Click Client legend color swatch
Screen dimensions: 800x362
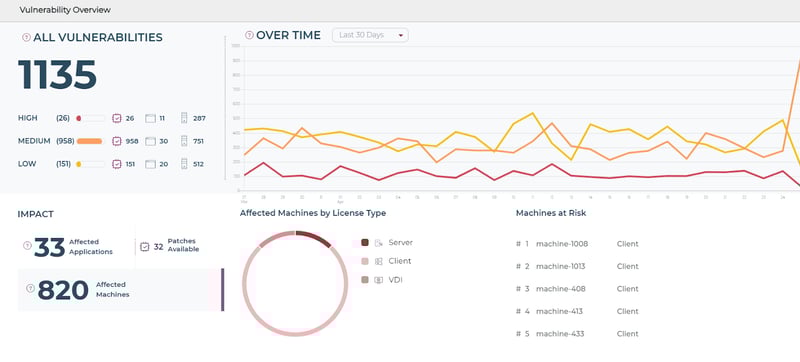click(x=365, y=261)
